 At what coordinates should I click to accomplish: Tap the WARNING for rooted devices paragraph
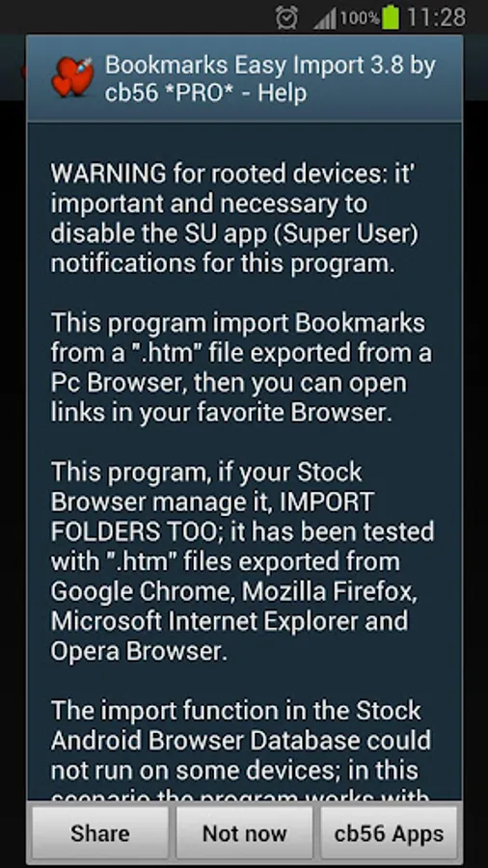(234, 219)
